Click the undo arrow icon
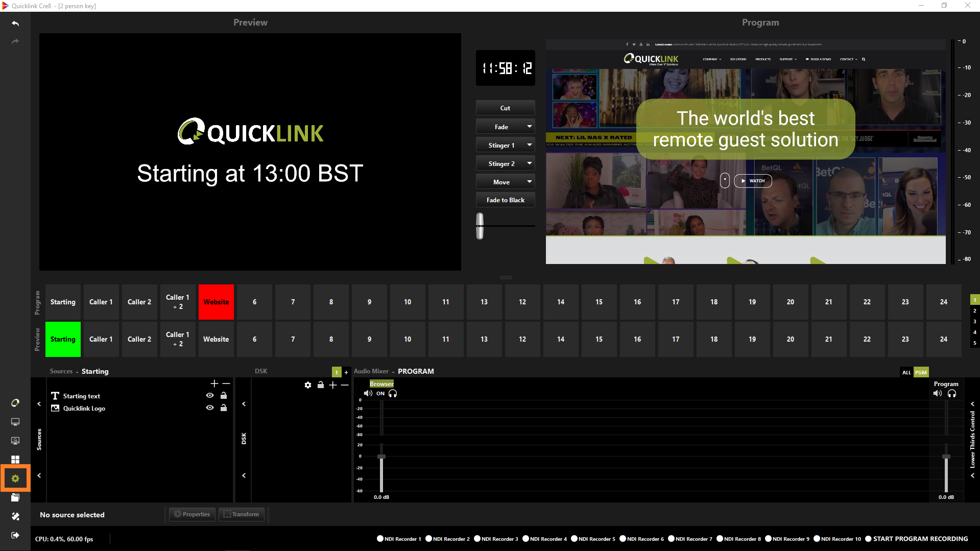Viewport: 980px width, 551px height. (x=15, y=23)
